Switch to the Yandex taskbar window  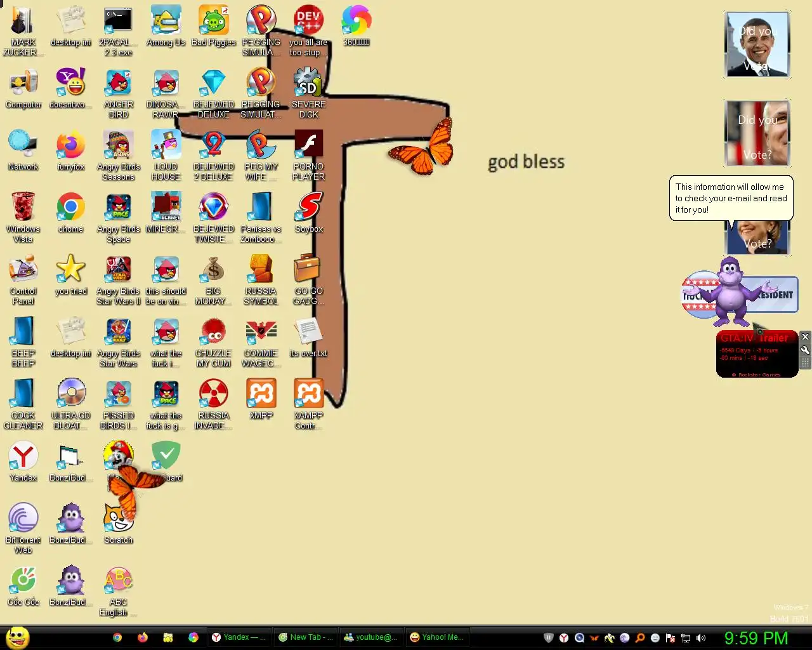(x=240, y=637)
